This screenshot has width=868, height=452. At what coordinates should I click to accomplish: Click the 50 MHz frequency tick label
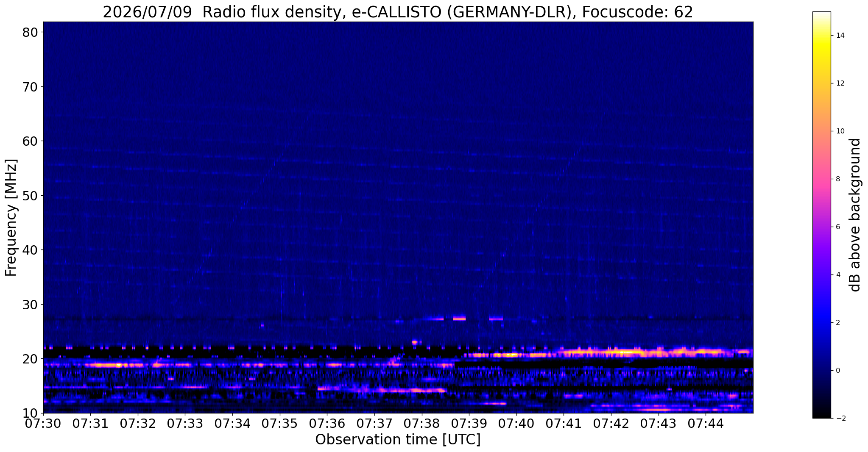pyautogui.click(x=30, y=196)
